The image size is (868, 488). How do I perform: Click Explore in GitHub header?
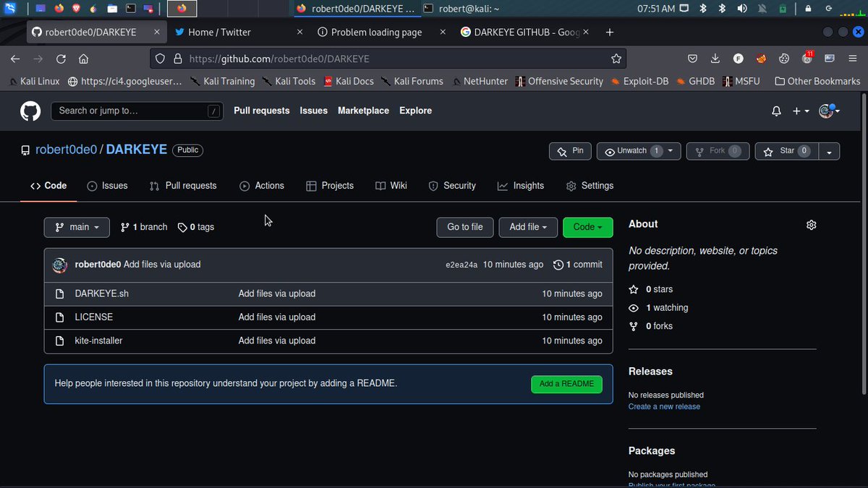(x=415, y=111)
